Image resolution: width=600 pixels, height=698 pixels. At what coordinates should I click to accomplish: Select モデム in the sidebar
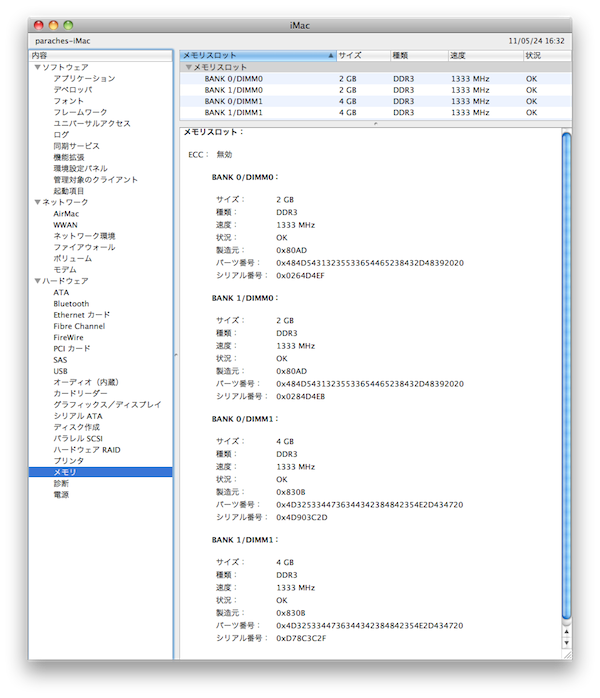[65, 270]
